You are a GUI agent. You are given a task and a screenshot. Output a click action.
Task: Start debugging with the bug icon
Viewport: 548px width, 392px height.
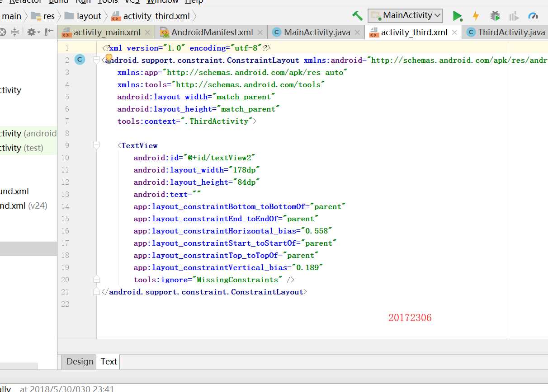[495, 16]
